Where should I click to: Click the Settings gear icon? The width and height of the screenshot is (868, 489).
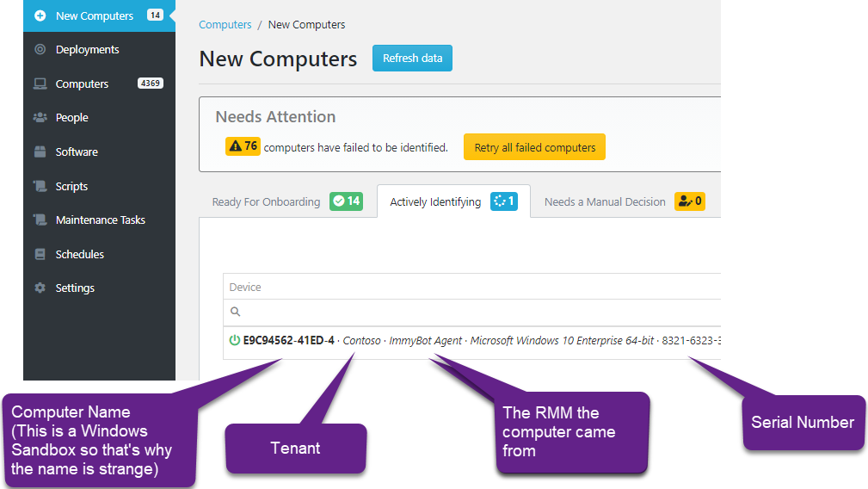coord(40,288)
